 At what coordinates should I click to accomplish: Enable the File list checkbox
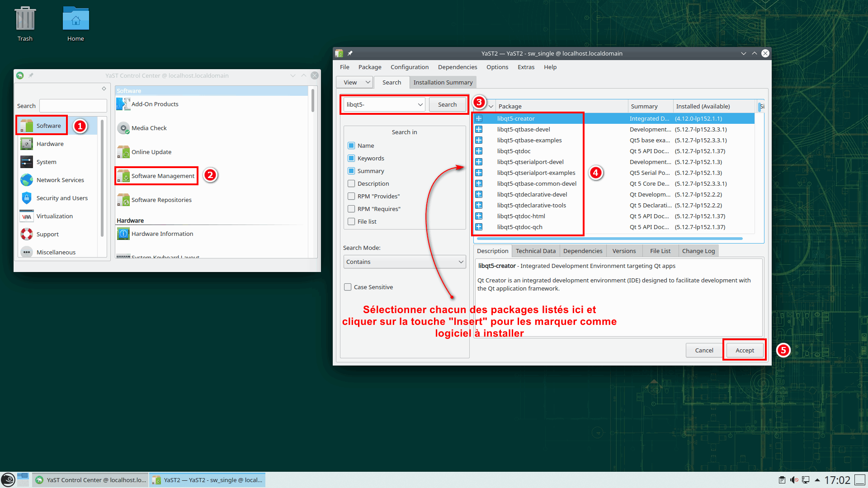351,221
